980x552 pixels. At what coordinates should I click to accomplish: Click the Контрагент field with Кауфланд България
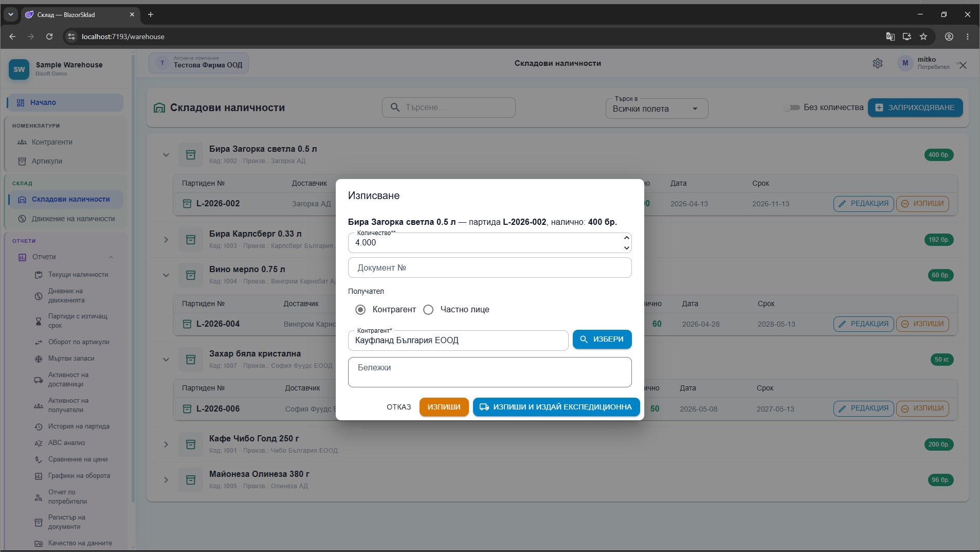point(458,341)
